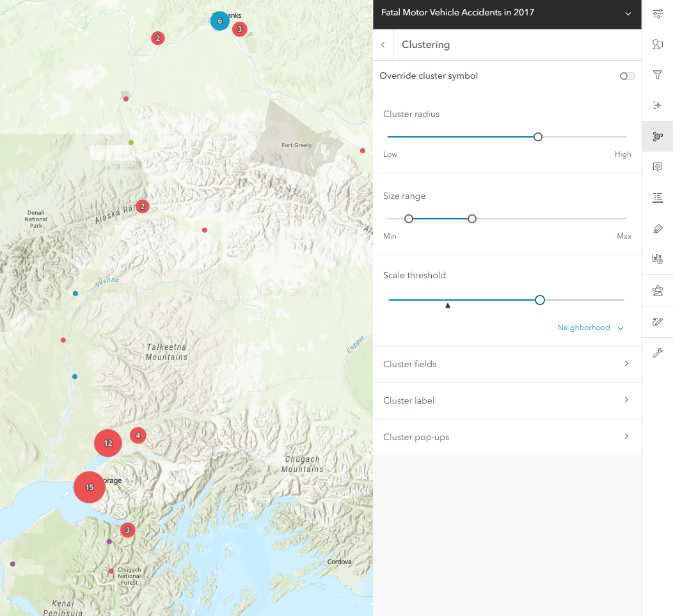Open the Labels panel
Viewport: 673px width, 616px height.
658,228
